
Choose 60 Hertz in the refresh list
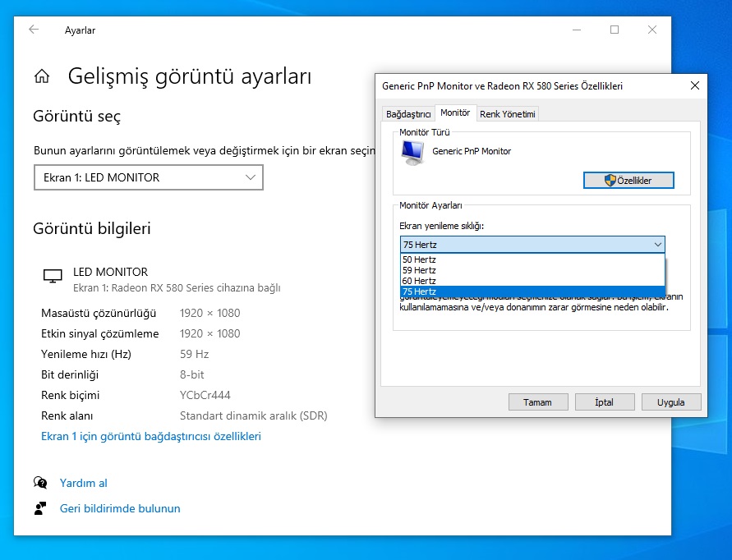532,281
